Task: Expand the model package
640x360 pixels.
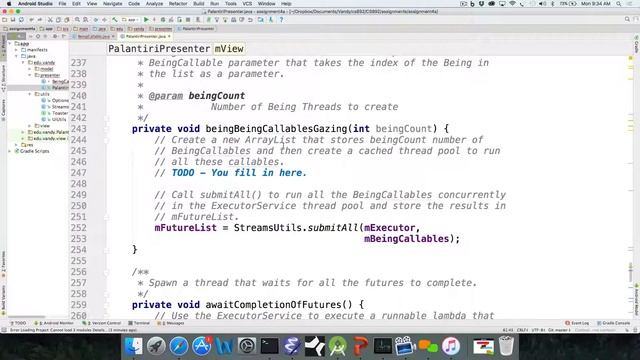Action: pos(30,69)
